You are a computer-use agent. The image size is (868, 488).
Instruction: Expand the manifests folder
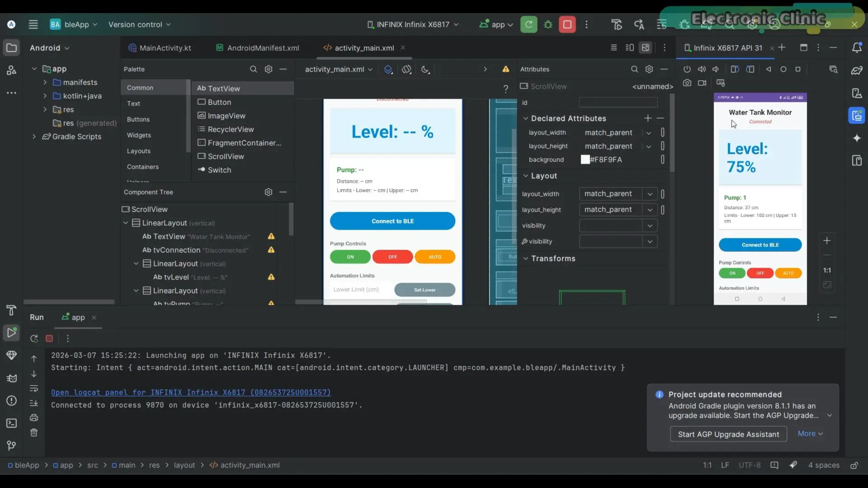click(x=45, y=82)
